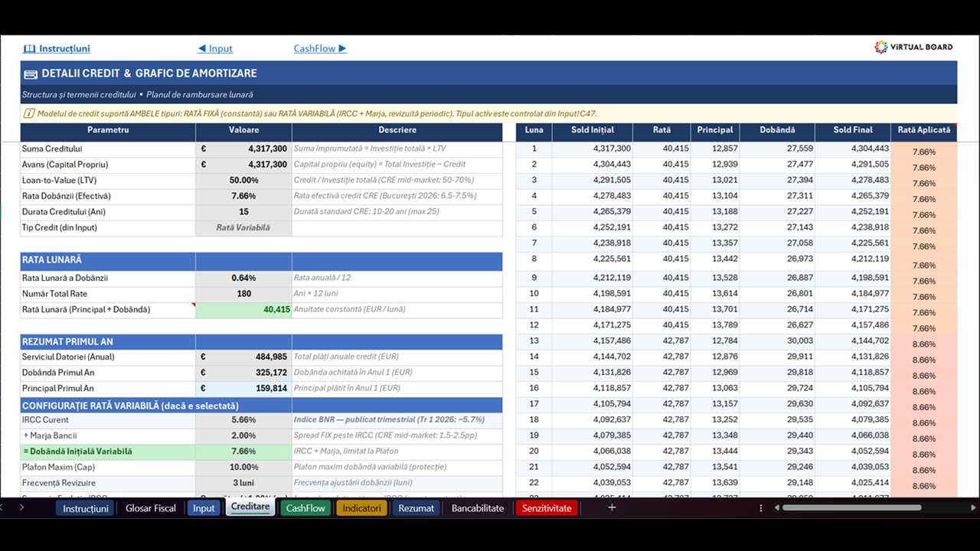This screenshot has width=980, height=551.
Task: Click the next sheet tab arrow
Action: point(21,507)
